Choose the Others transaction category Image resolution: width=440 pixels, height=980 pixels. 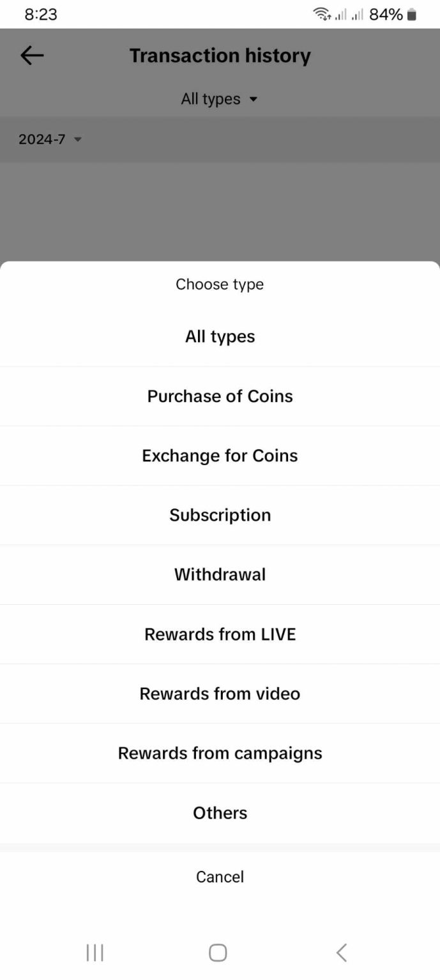click(x=220, y=813)
